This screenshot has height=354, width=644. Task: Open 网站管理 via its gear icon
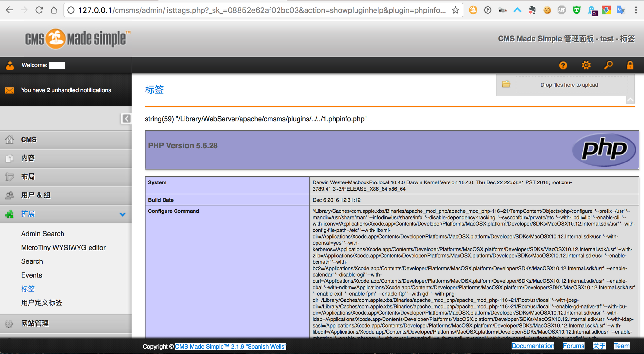(9, 323)
